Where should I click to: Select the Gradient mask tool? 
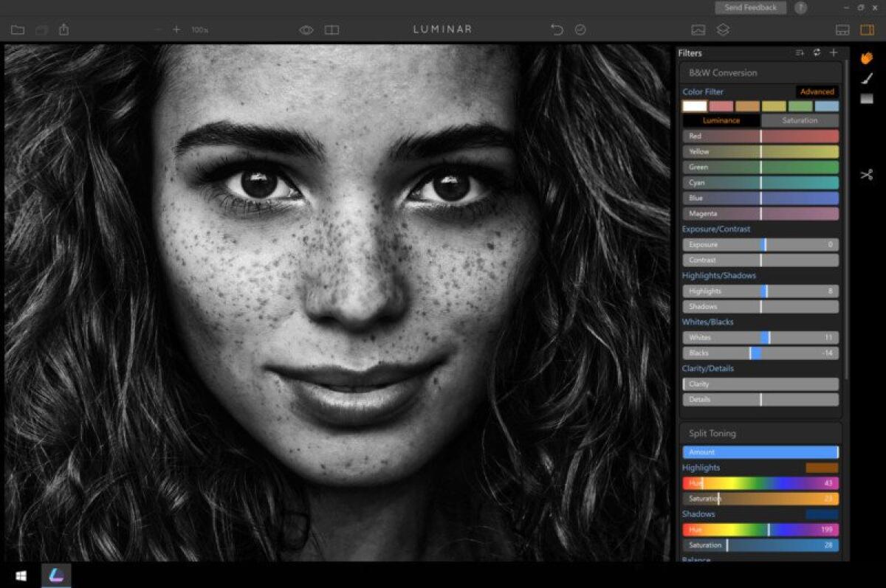[868, 99]
